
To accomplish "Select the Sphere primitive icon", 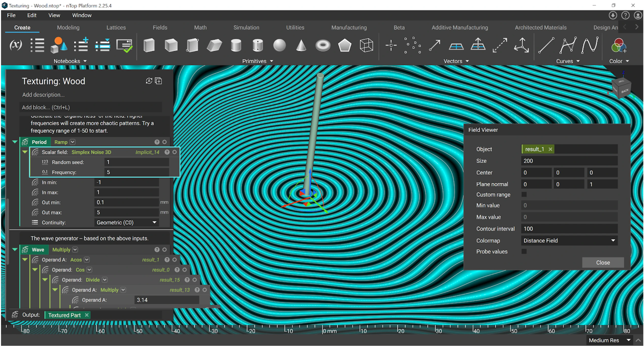I will pyautogui.click(x=279, y=46).
